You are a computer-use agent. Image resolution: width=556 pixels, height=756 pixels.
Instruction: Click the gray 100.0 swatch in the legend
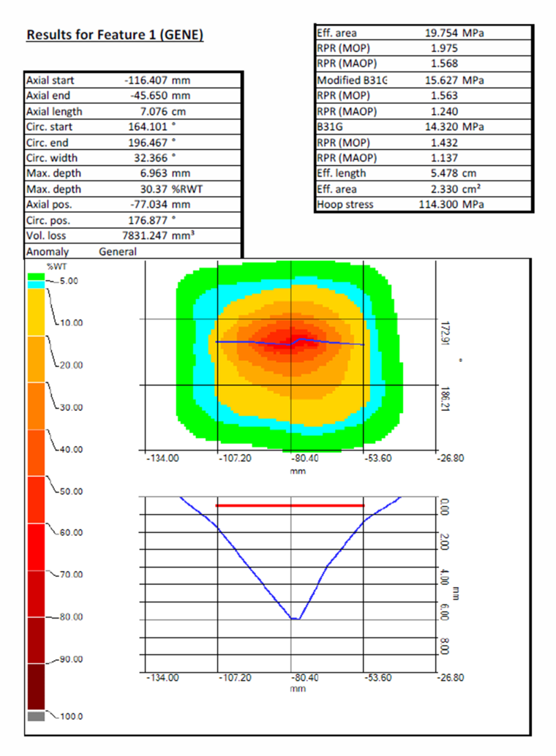point(35,715)
